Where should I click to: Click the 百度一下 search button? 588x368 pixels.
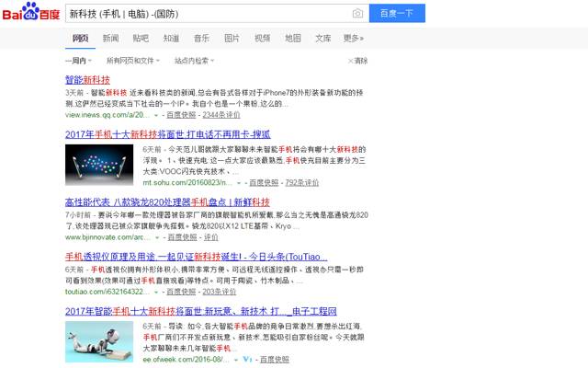coord(397,14)
